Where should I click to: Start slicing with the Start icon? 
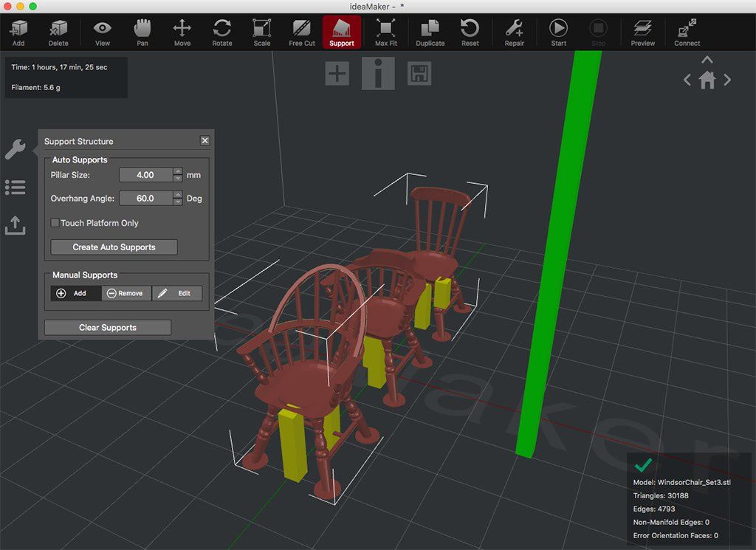tap(558, 32)
